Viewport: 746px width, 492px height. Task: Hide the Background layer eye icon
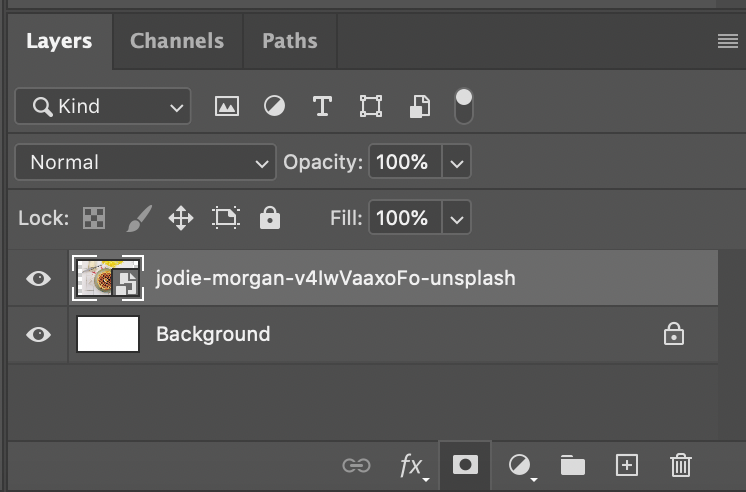(x=38, y=334)
